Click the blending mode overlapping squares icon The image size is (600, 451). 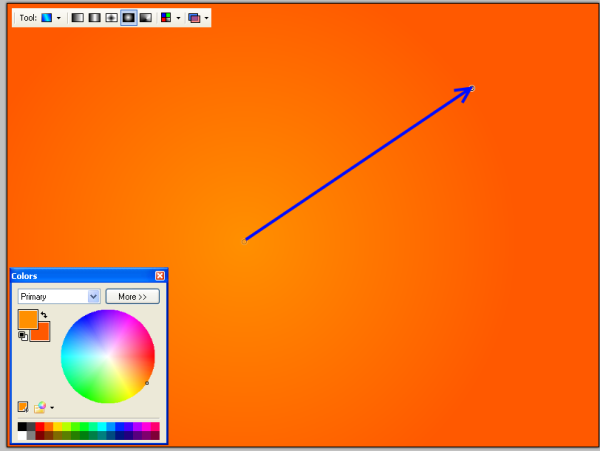(194, 18)
